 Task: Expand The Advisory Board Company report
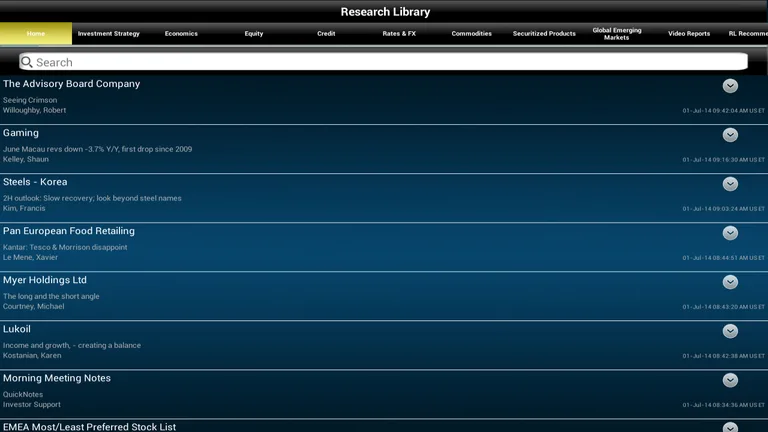[730, 86]
